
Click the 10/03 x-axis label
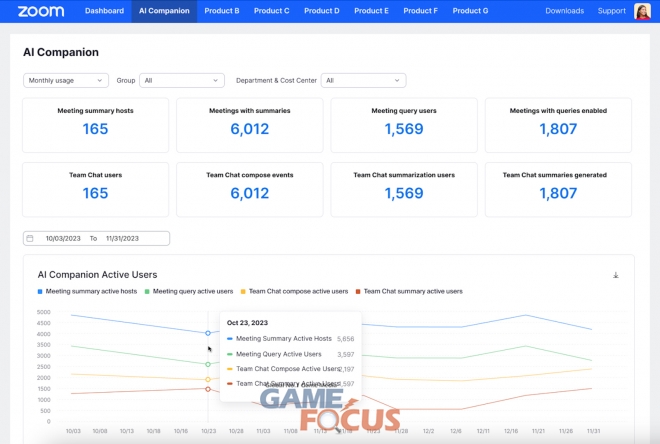point(73,431)
